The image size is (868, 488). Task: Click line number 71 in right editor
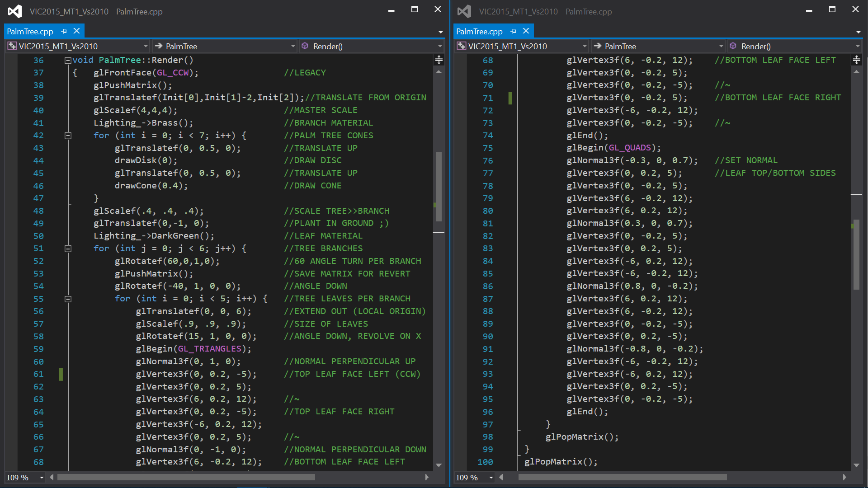488,98
